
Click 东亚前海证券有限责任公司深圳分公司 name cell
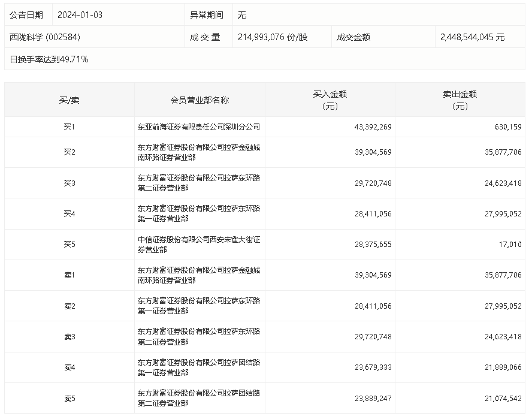pyautogui.click(x=199, y=127)
